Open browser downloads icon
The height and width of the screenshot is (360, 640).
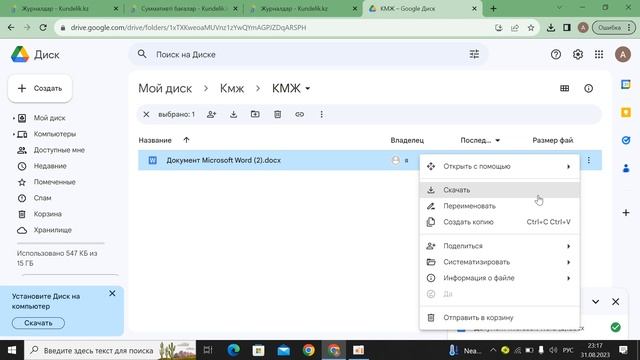coord(551,27)
